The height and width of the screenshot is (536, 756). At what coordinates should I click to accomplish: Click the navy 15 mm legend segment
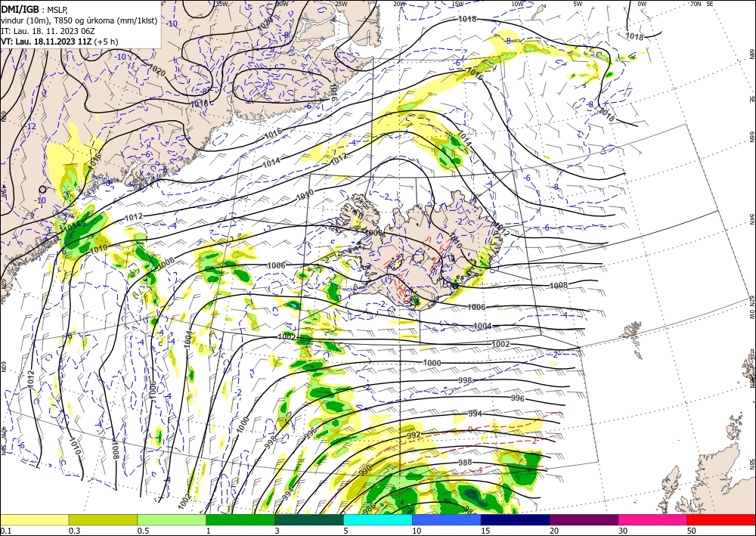[516, 519]
